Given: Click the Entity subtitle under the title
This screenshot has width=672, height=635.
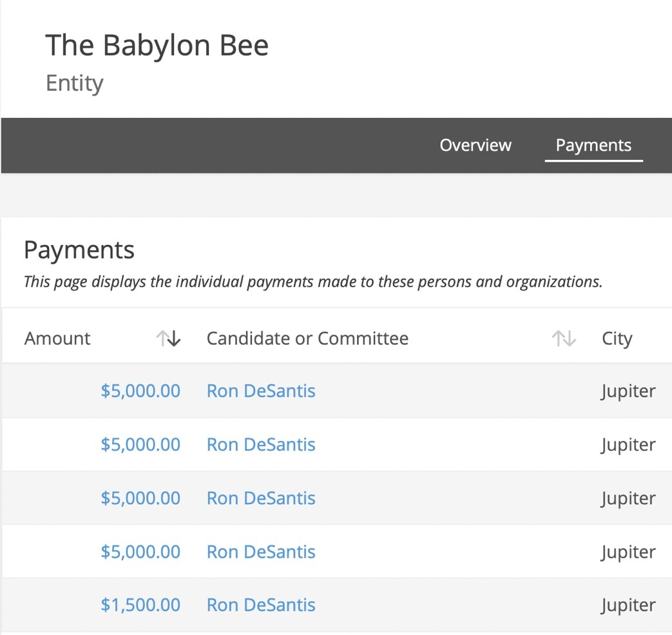Looking at the screenshot, I should [75, 83].
